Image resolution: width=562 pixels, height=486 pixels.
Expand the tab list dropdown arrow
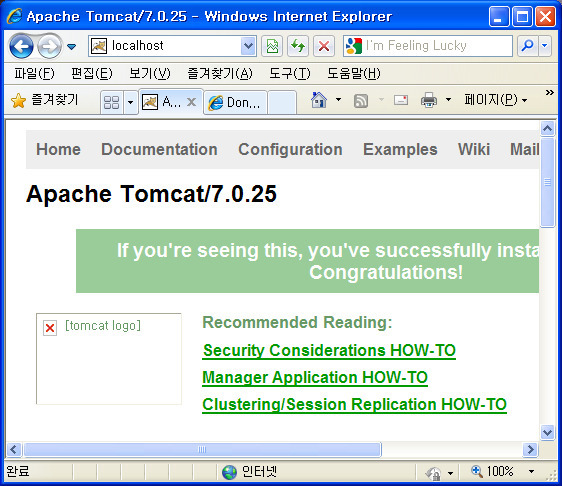point(130,103)
